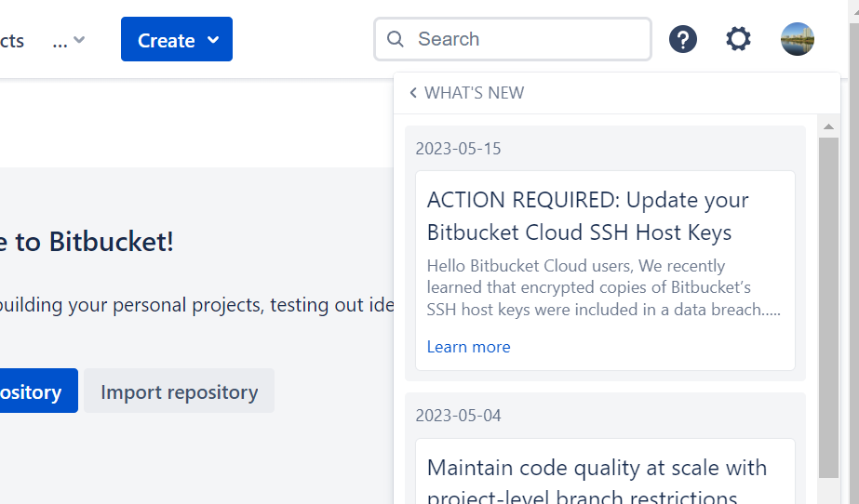Open the Maintain code quality at scale announcement
This screenshot has height=504, width=859.
tap(597, 482)
